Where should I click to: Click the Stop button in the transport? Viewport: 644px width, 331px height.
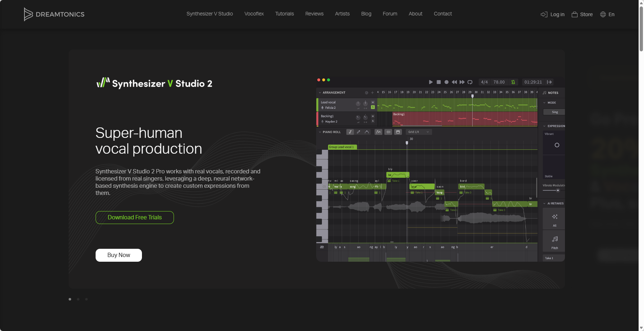[438, 82]
